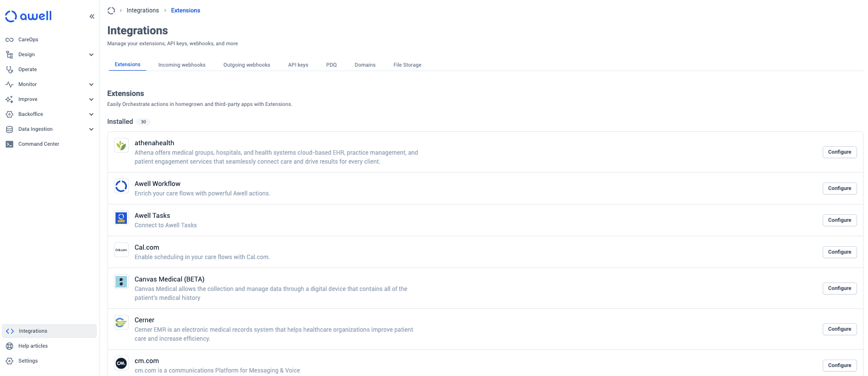Click the Improve sparkle icon
Screen dimensions: 868x376
[x=9, y=99]
